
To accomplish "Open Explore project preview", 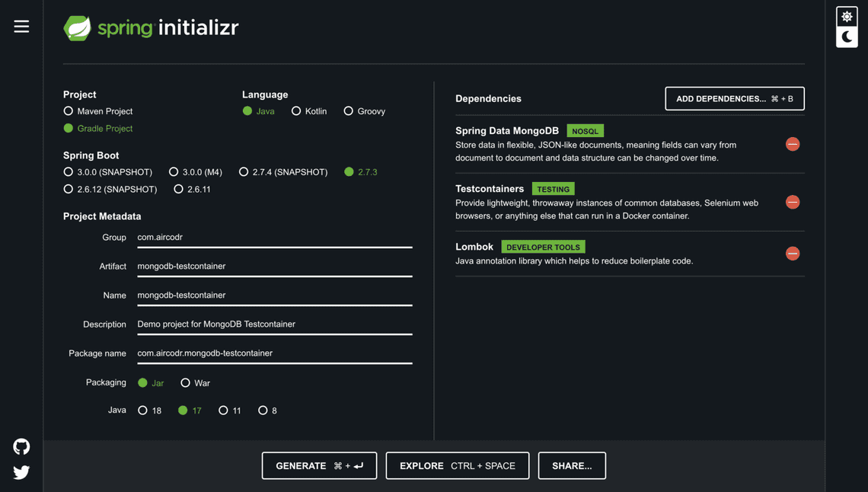I will tap(457, 465).
